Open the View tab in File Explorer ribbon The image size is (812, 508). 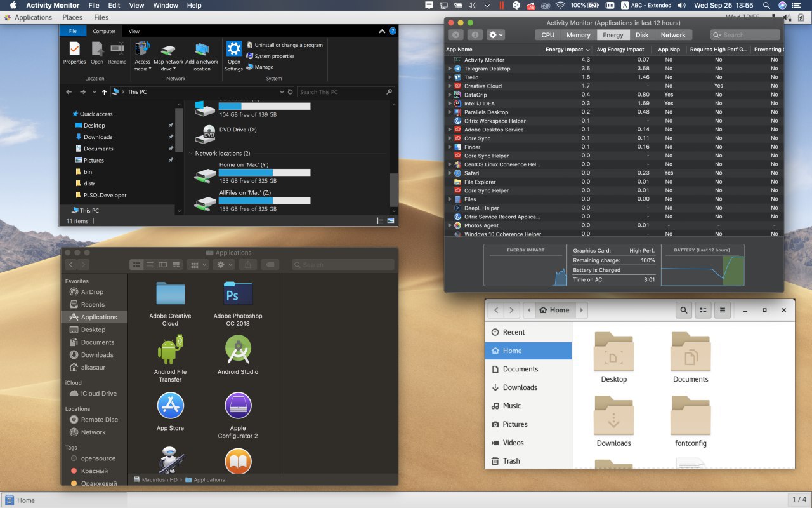click(134, 31)
